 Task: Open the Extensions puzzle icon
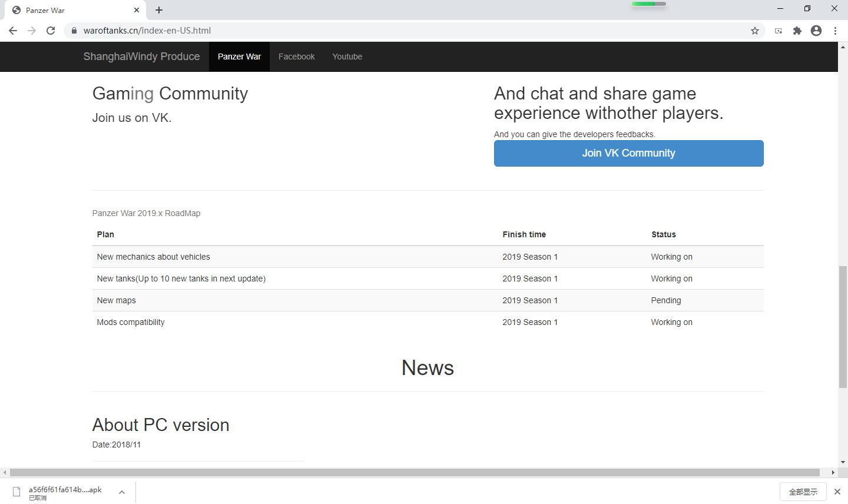pyautogui.click(x=797, y=31)
